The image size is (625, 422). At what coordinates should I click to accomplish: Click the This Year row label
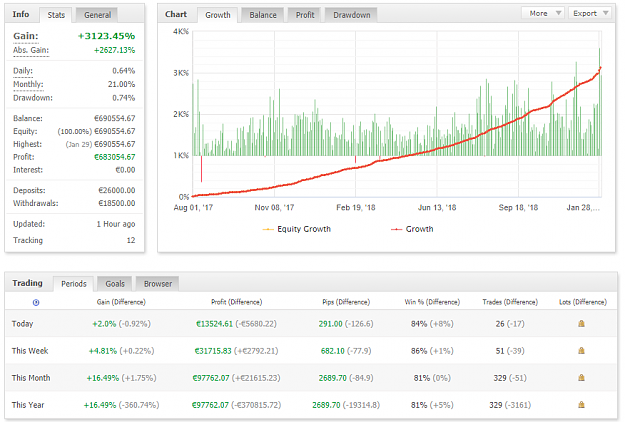point(28,405)
